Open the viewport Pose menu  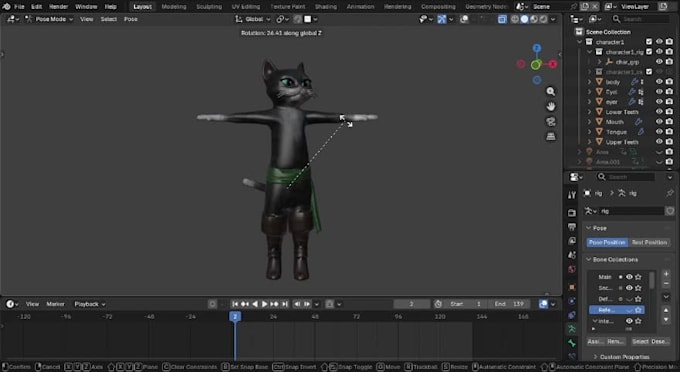pyautogui.click(x=131, y=19)
